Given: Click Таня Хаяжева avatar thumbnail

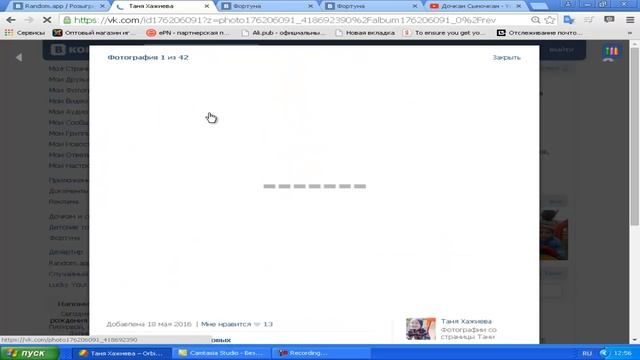Looking at the screenshot, I should click(x=421, y=329).
